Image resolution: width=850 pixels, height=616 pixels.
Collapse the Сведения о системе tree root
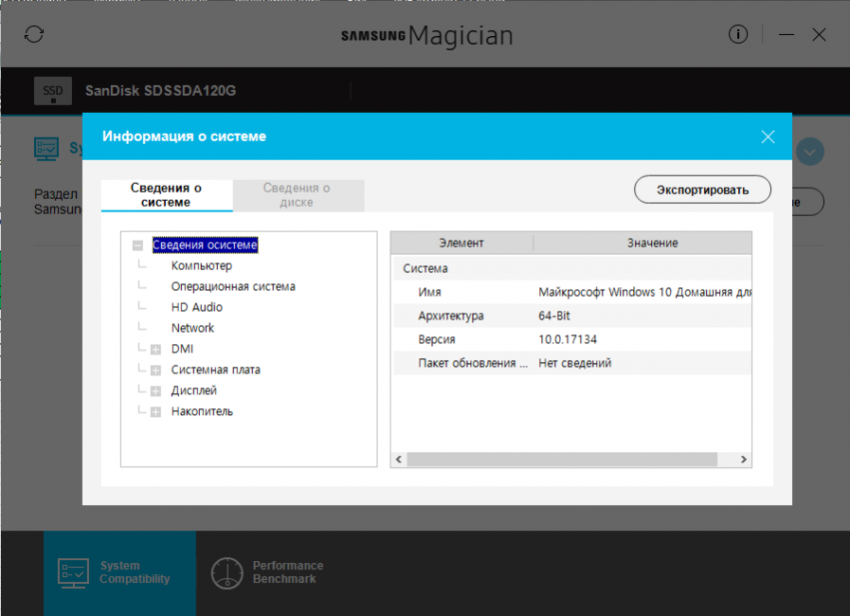tap(138, 245)
